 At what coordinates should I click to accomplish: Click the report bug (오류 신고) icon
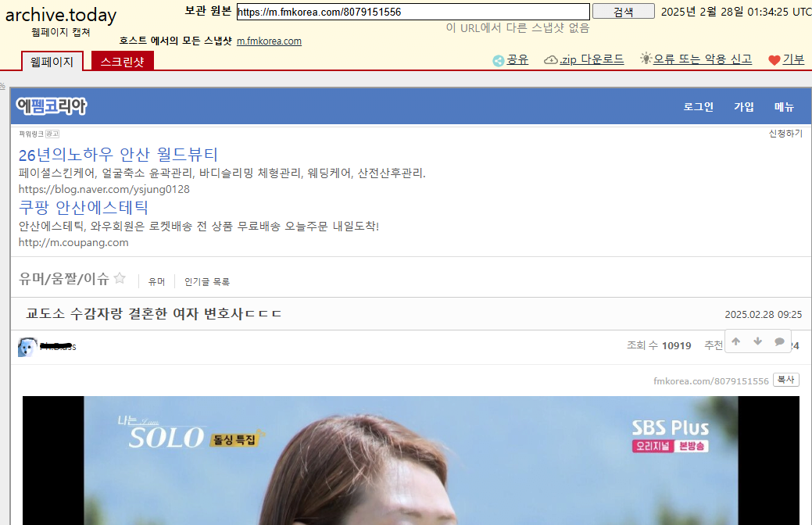(x=646, y=59)
